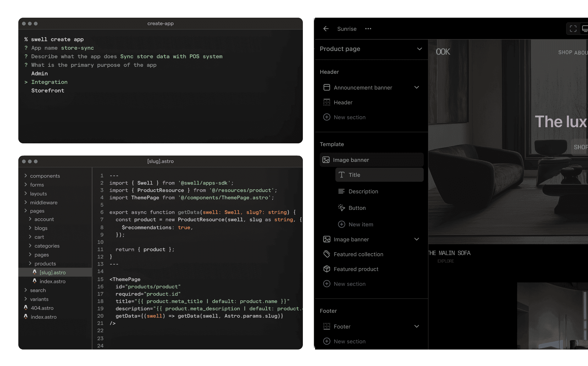Click the EXPLORE link under The Malin Sofa
Viewport: 588px width, 366px height.
pyautogui.click(x=445, y=261)
